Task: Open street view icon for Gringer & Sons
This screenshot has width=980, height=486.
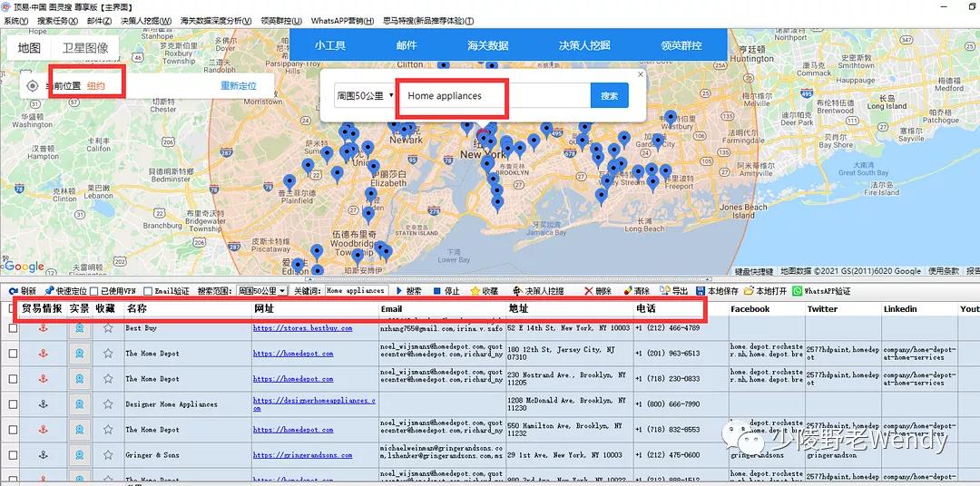Action: tap(79, 455)
